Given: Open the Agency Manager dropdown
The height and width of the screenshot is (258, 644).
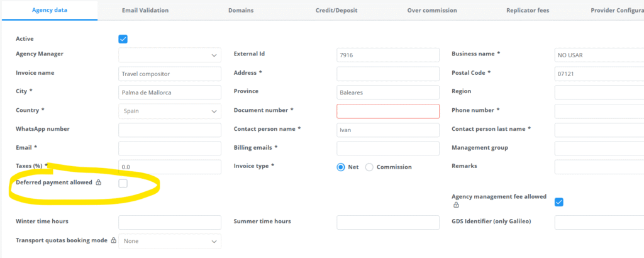Looking at the screenshot, I should click(170, 55).
